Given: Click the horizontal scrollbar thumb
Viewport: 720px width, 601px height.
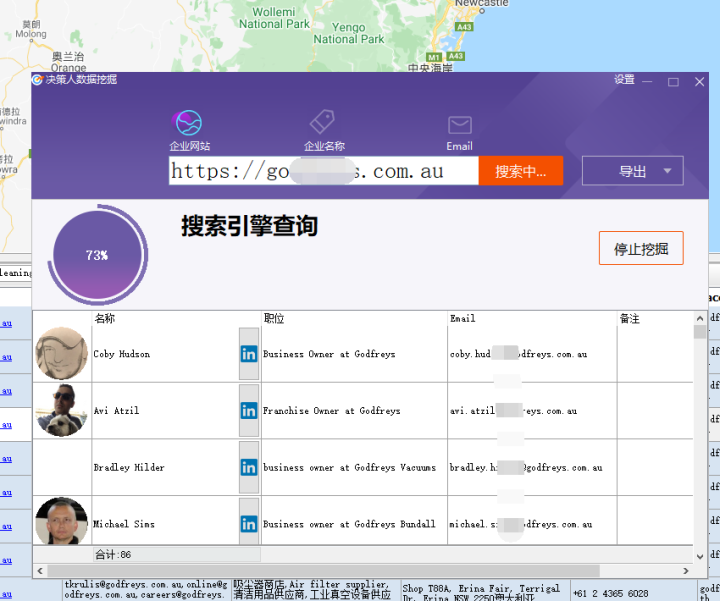Looking at the screenshot, I should 323,571.
